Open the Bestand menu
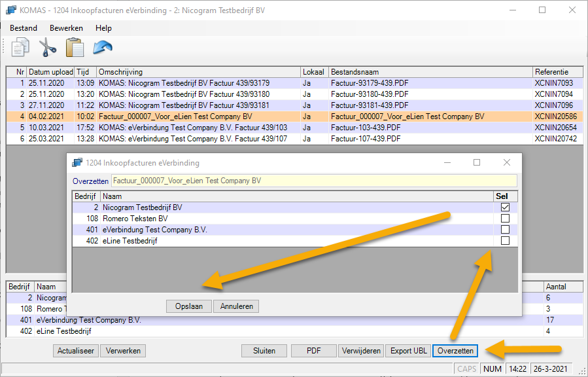Screen dimensions: 588x377 coord(24,28)
